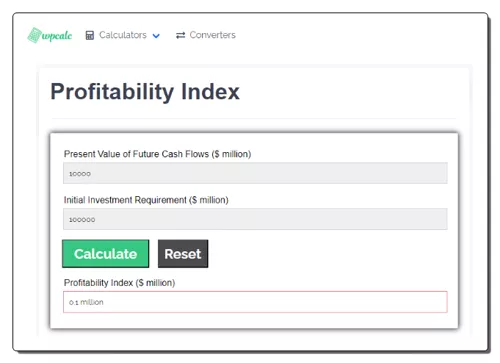Click the word Index in the page heading

pos(210,92)
